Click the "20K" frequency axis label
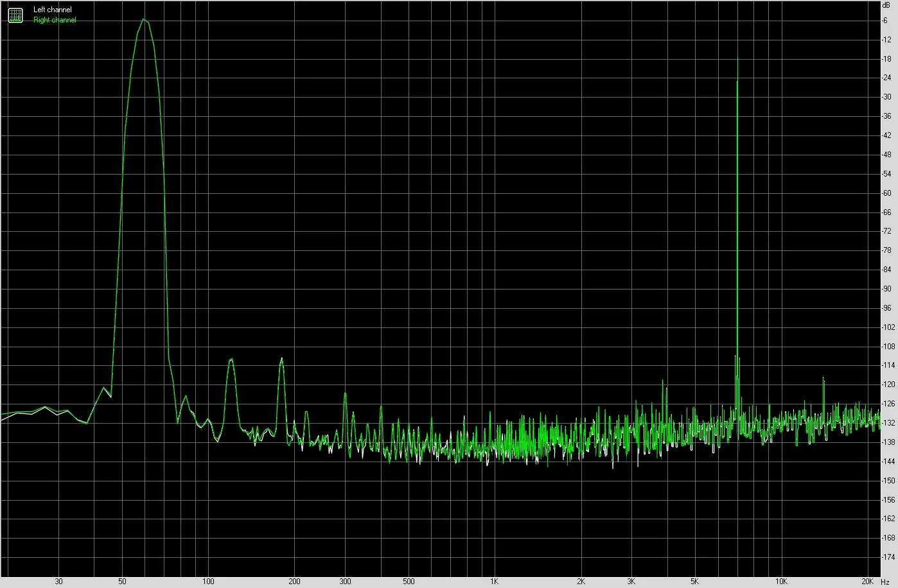Viewport: 898px width, 588px height. (x=868, y=582)
